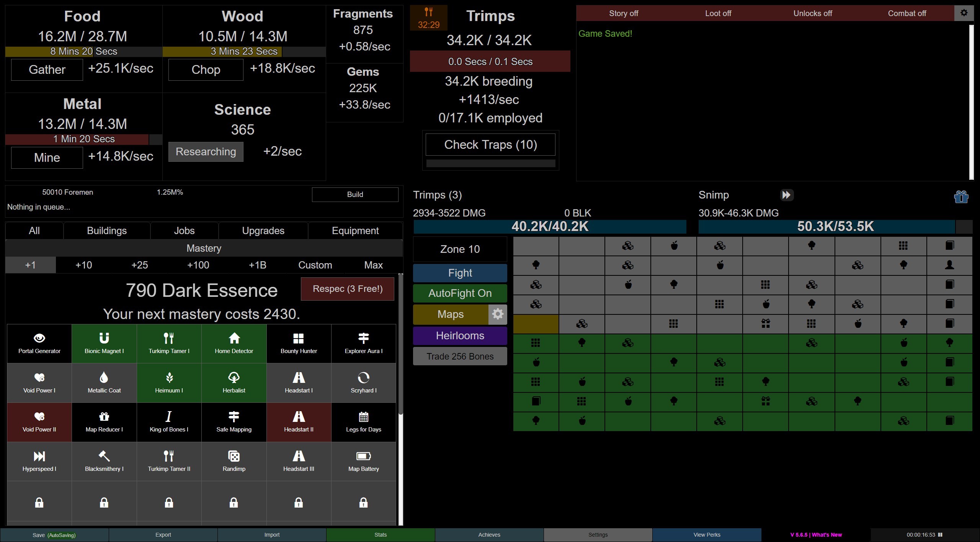Click the fast-forward icon next to Snimp

(787, 195)
